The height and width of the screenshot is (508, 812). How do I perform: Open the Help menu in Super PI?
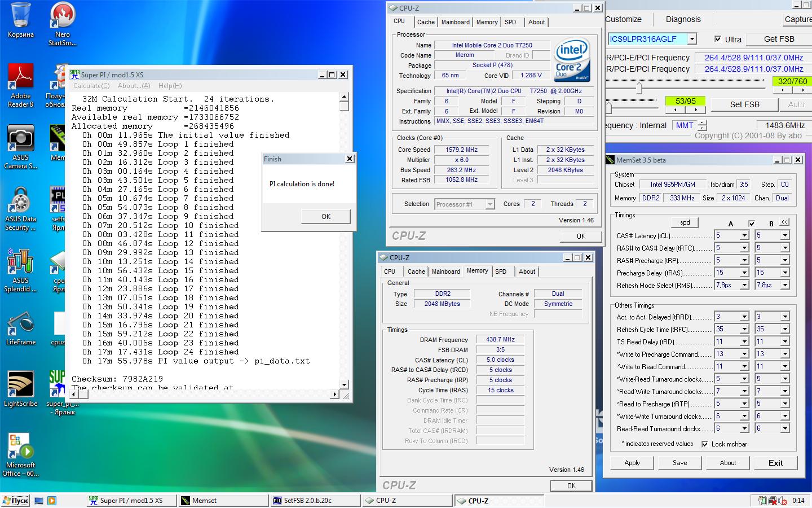pyautogui.click(x=170, y=86)
